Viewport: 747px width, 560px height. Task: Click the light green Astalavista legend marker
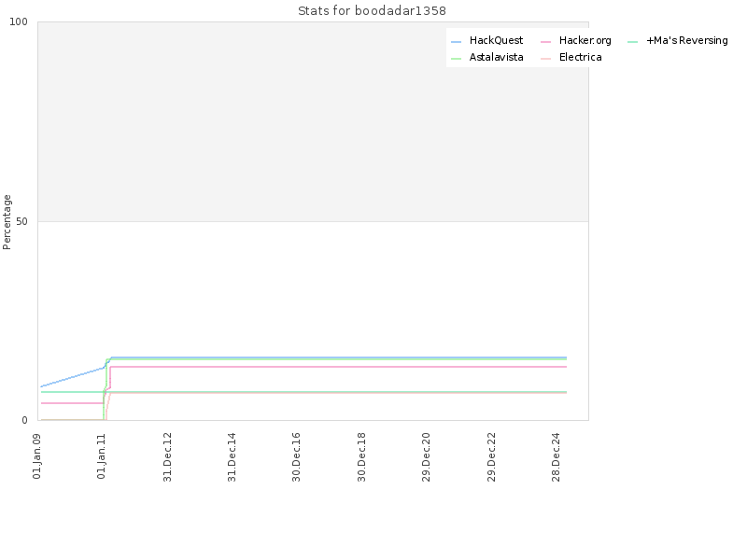[457, 59]
